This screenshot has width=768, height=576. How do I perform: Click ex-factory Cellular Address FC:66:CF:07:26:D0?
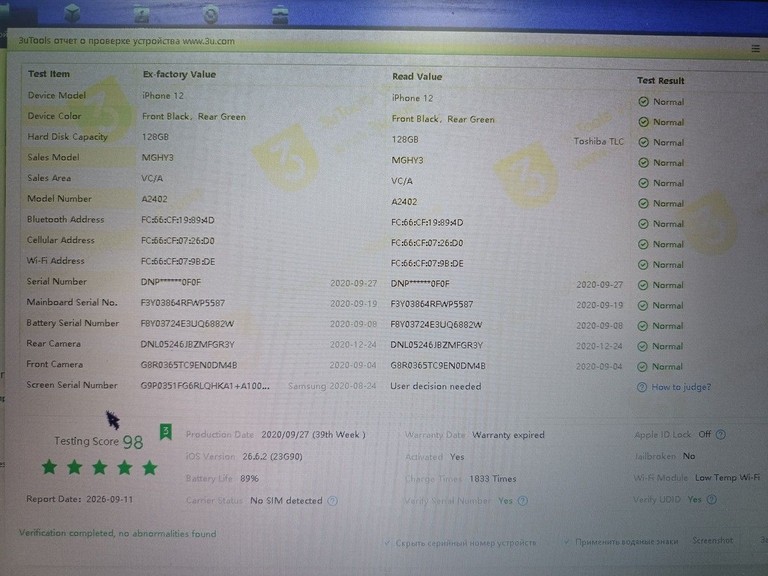[x=178, y=241]
